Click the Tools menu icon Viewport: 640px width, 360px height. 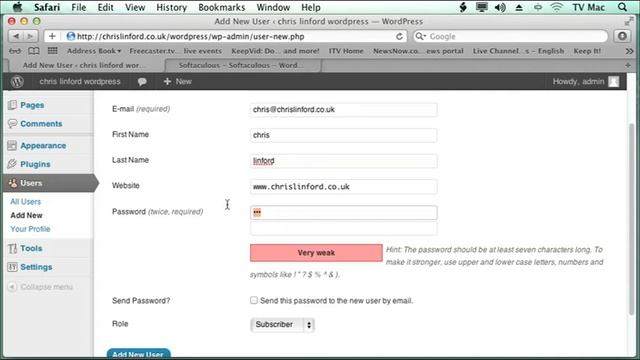tap(13, 248)
